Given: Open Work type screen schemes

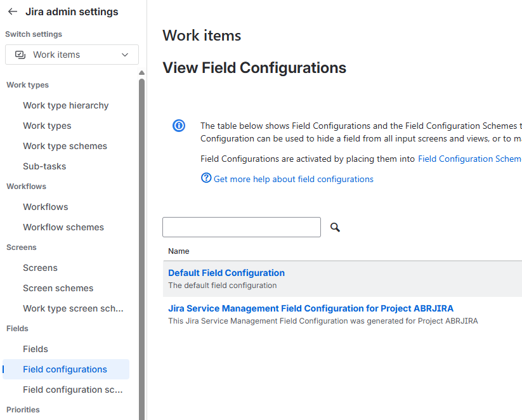Looking at the screenshot, I should click(x=73, y=308).
